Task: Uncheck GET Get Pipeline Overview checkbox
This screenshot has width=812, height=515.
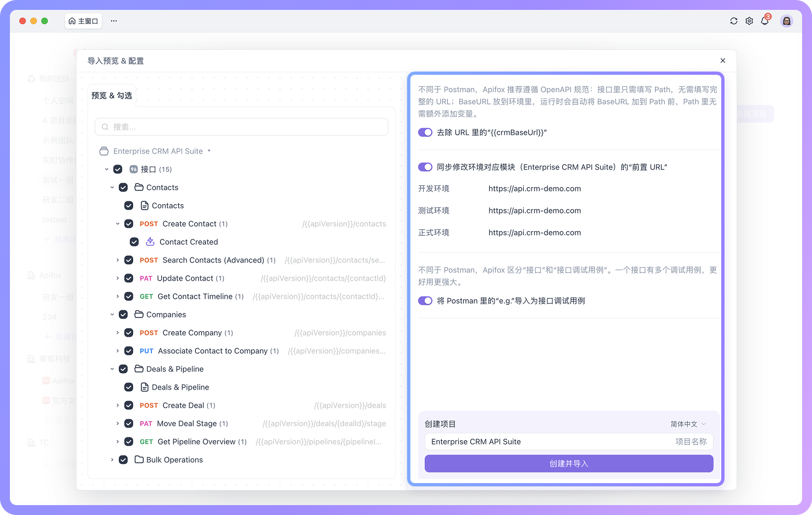Action: 129,441
